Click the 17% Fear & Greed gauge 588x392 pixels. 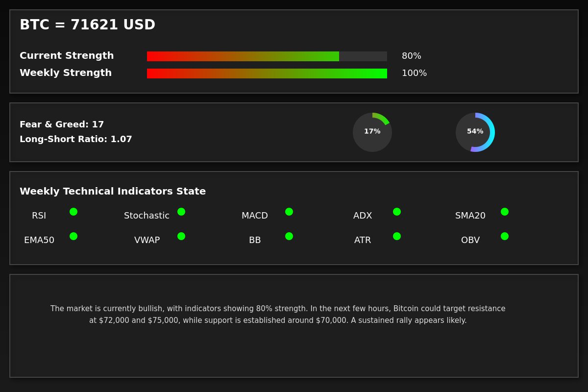tap(372, 132)
